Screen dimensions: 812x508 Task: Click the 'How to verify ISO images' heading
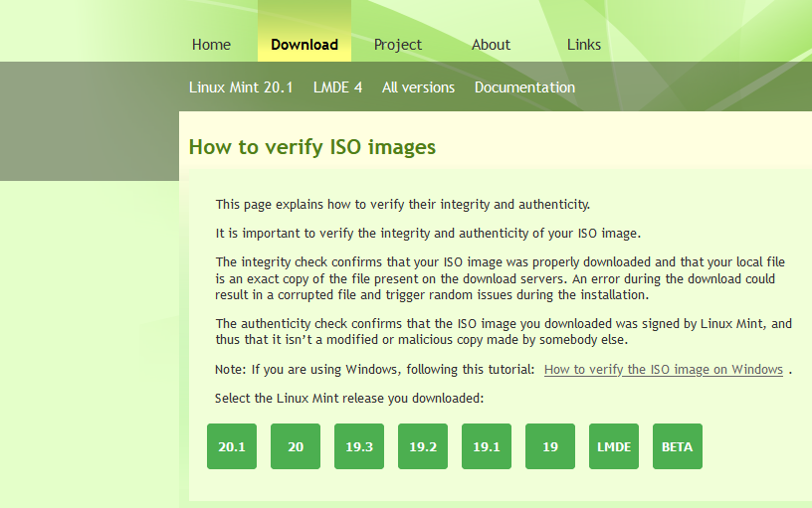(312, 147)
